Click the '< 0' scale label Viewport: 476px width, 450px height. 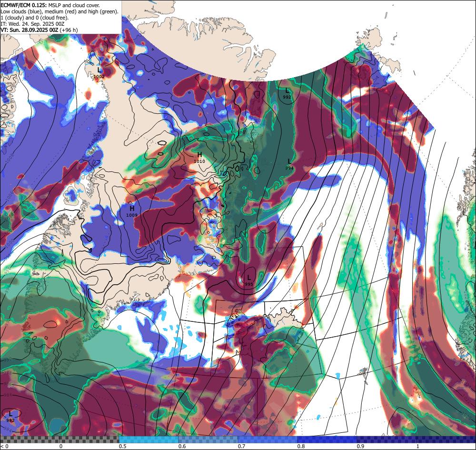(5, 446)
